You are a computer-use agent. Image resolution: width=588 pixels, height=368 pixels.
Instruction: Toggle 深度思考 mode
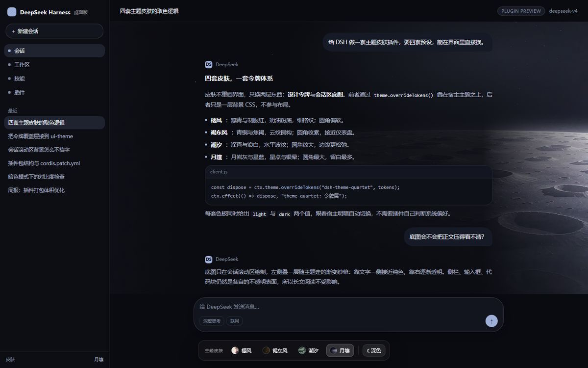pyautogui.click(x=212, y=321)
